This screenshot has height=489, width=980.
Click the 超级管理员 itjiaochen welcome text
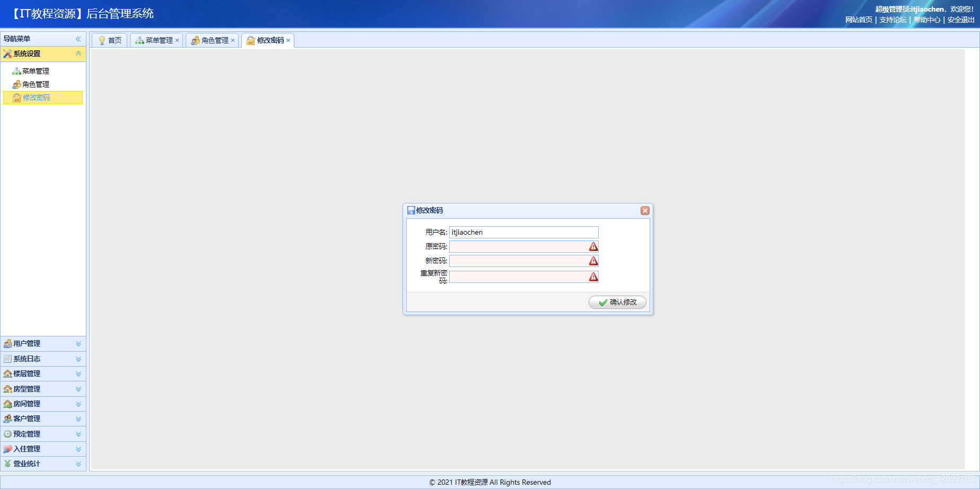click(x=924, y=9)
